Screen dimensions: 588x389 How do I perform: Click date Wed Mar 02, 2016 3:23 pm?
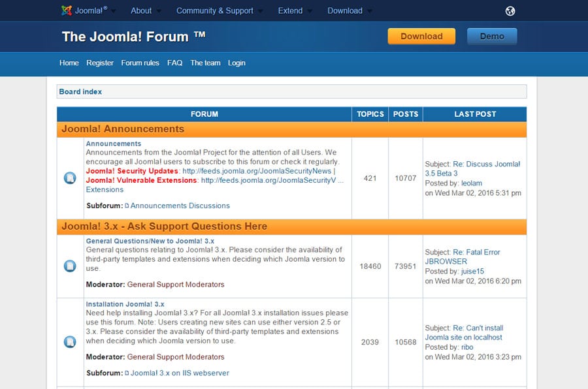(478, 357)
